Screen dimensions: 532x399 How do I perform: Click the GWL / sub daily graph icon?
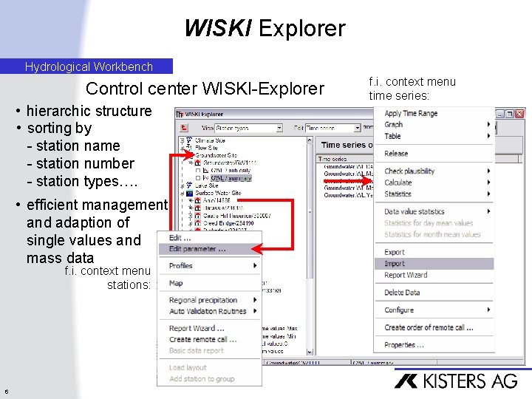coord(205,171)
